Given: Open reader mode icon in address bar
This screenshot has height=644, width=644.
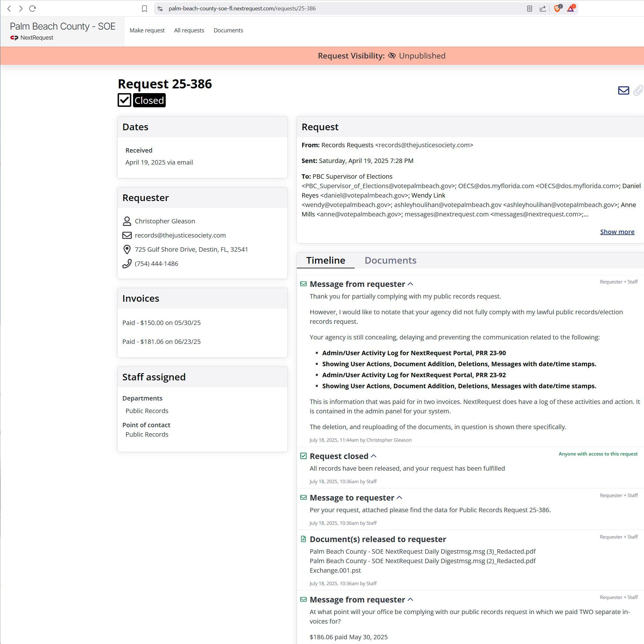Looking at the screenshot, I should [x=529, y=9].
